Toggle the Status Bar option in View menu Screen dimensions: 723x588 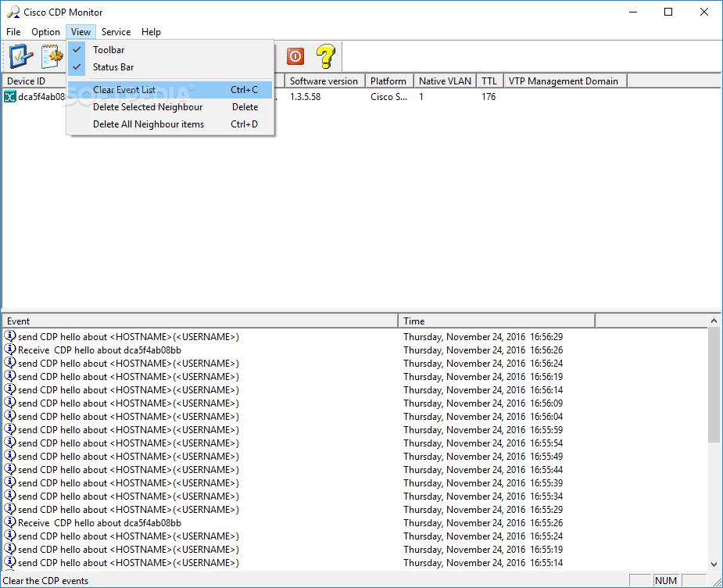coord(170,67)
